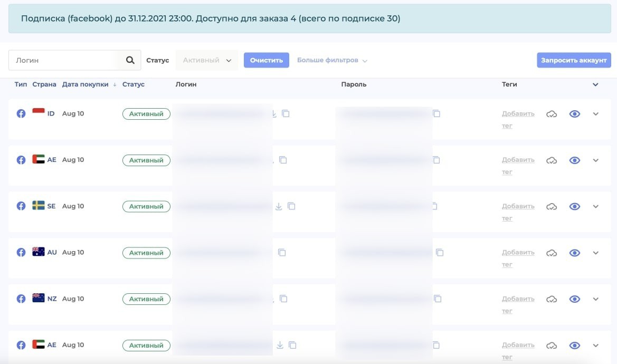617x364 pixels.
Task: Expand the AE row below NZ
Action: click(595, 346)
